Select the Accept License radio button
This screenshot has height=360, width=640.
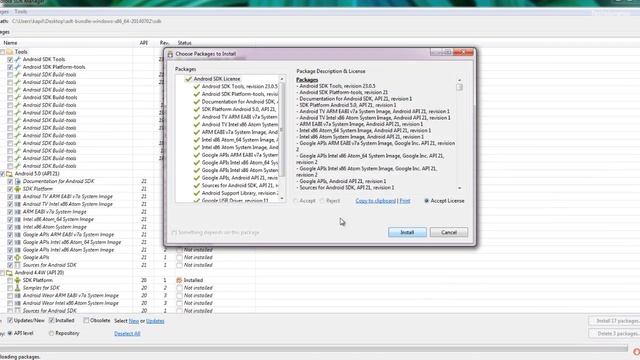427,201
